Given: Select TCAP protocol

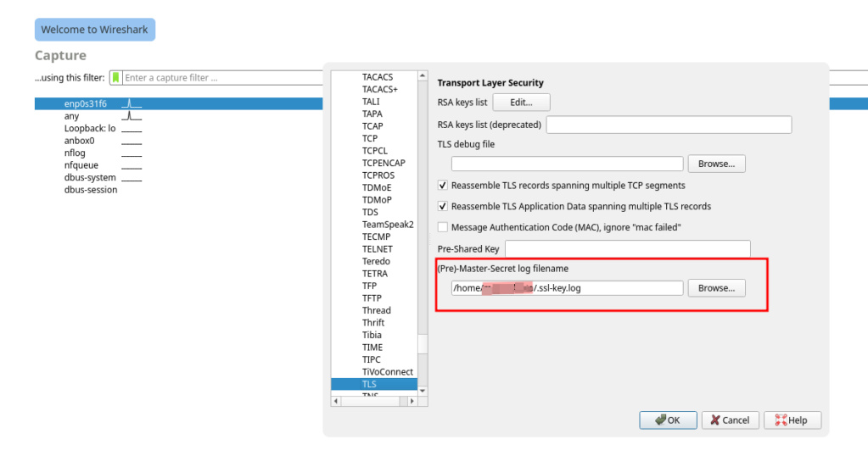Looking at the screenshot, I should (372, 126).
